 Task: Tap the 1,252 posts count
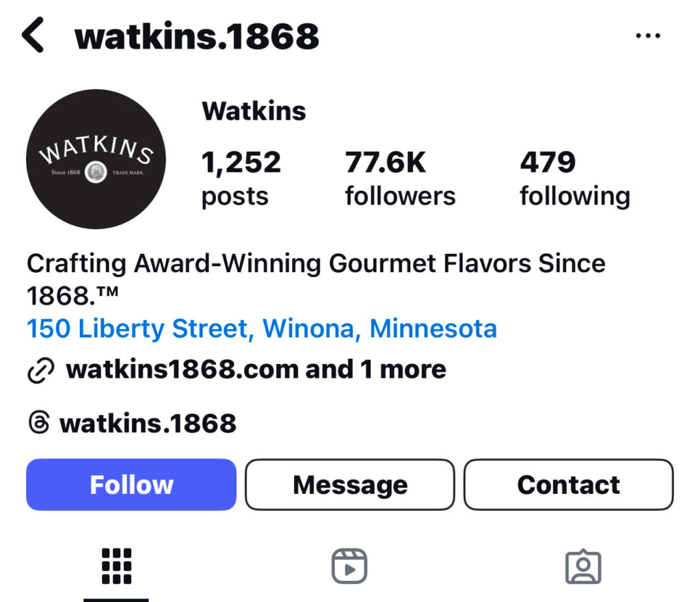pyautogui.click(x=241, y=179)
